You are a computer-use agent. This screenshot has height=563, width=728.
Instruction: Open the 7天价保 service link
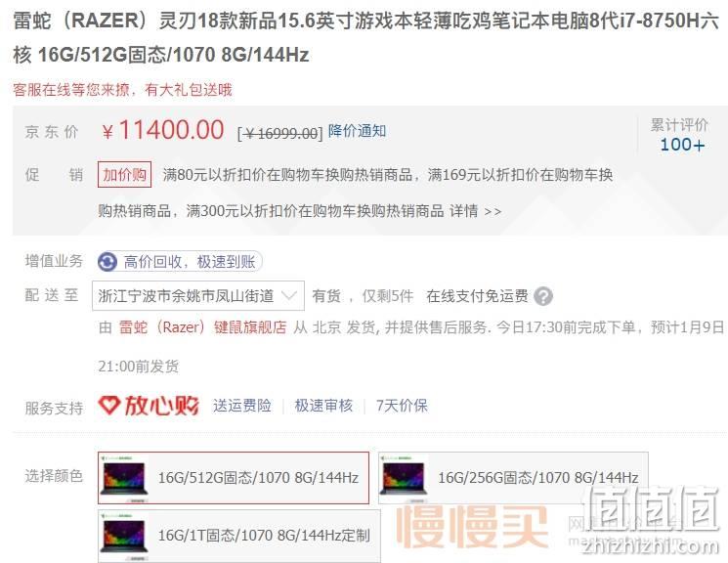pos(402,406)
